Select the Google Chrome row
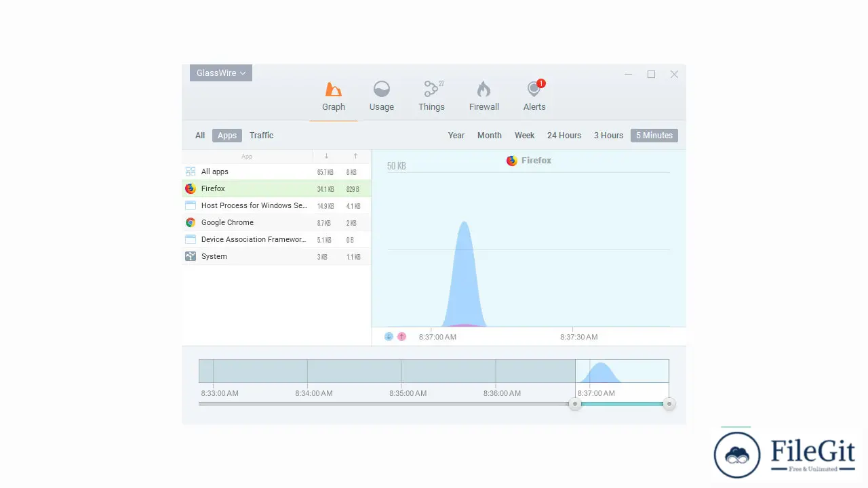This screenshot has width=868, height=488. tap(276, 223)
